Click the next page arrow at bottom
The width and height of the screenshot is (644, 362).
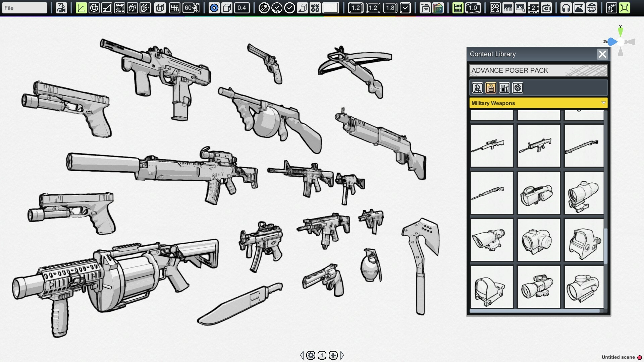click(x=342, y=355)
